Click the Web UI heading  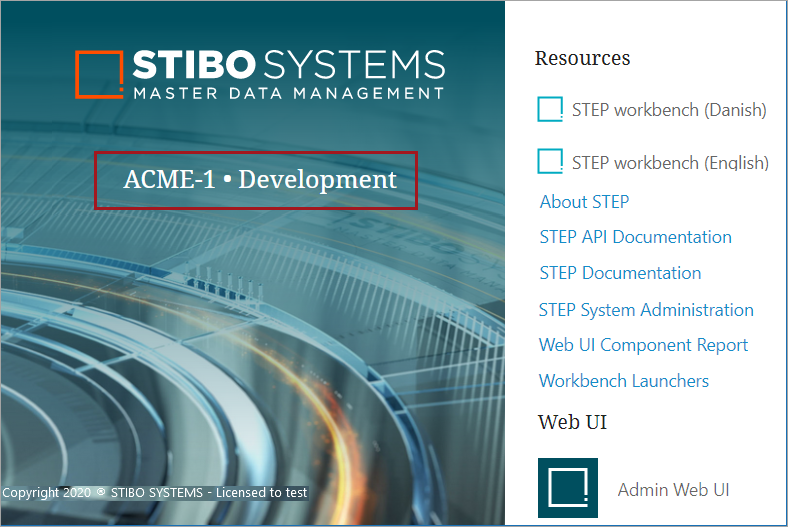[572, 422]
